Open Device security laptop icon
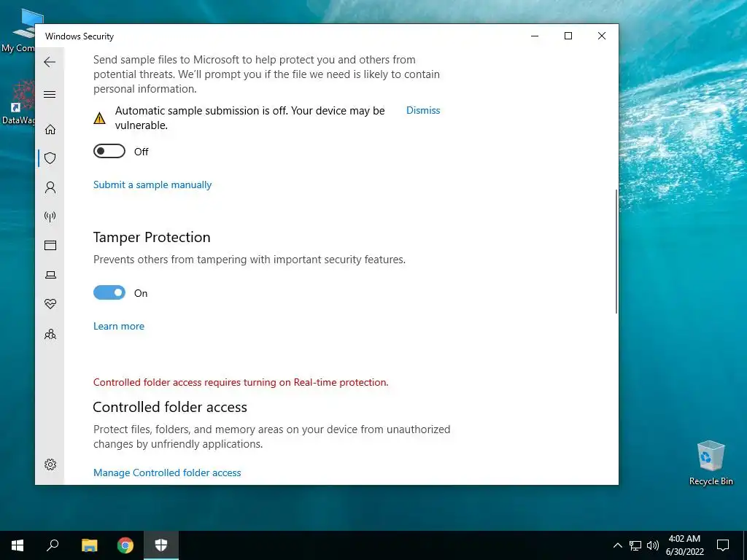 [50, 275]
